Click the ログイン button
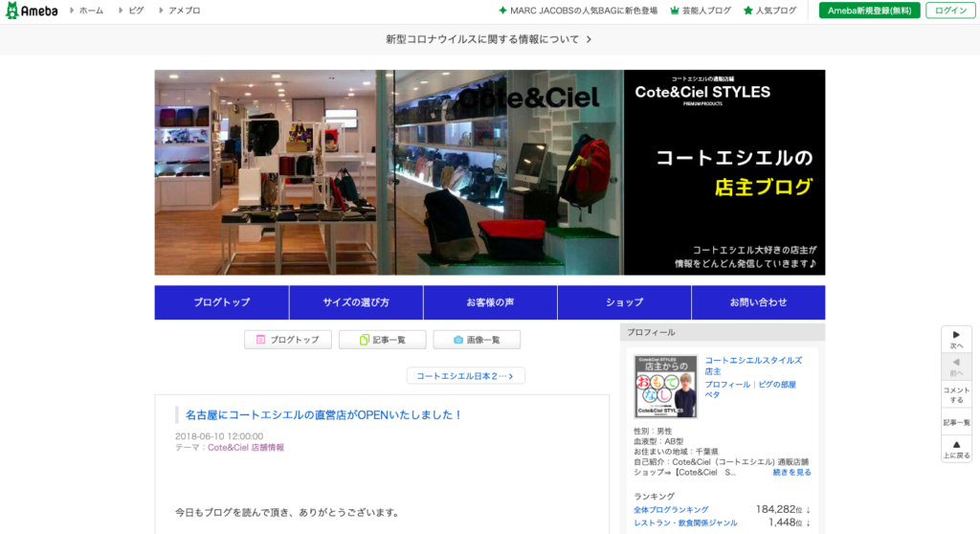Image resolution: width=980 pixels, height=534 pixels. click(x=950, y=11)
